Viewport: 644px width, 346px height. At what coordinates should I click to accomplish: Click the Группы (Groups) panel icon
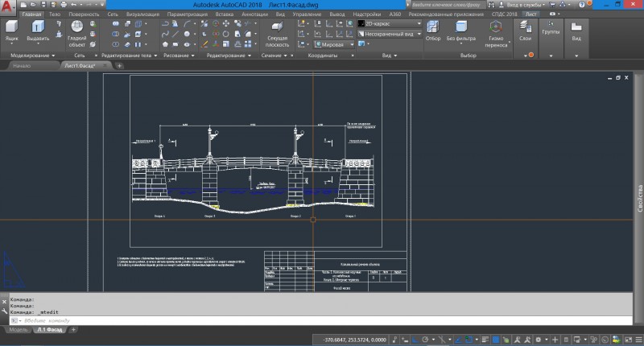coord(551,27)
